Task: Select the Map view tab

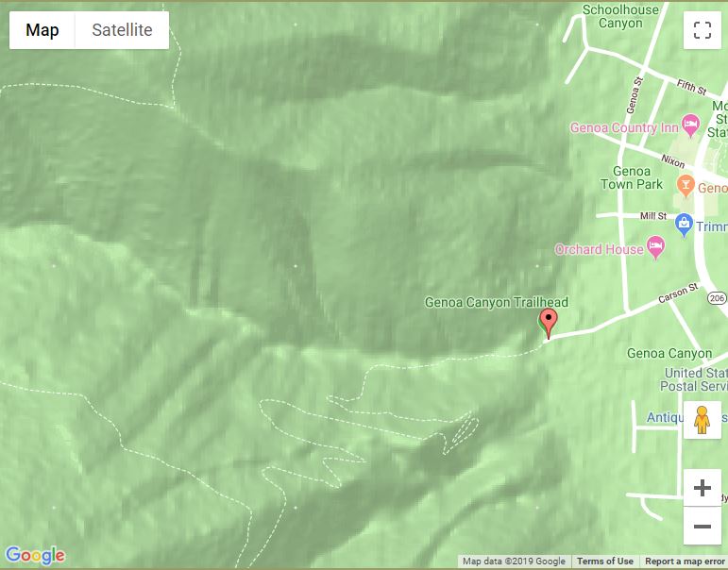Action: 42,30
